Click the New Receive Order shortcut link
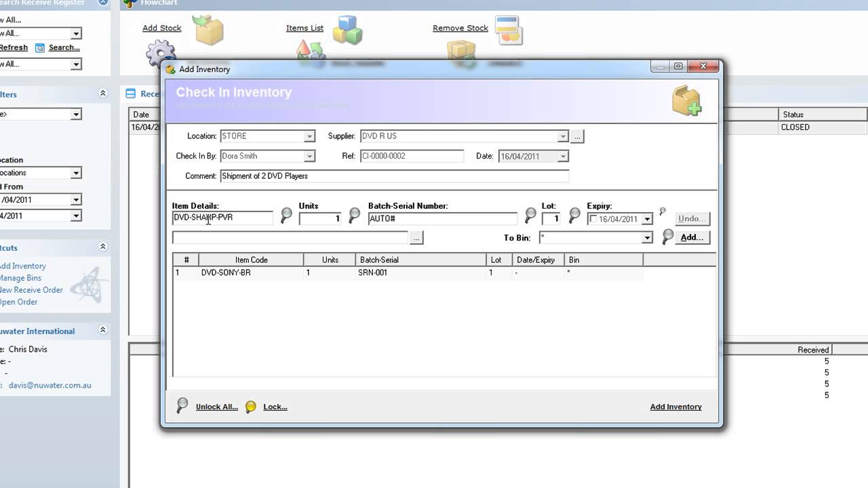 pos(31,290)
